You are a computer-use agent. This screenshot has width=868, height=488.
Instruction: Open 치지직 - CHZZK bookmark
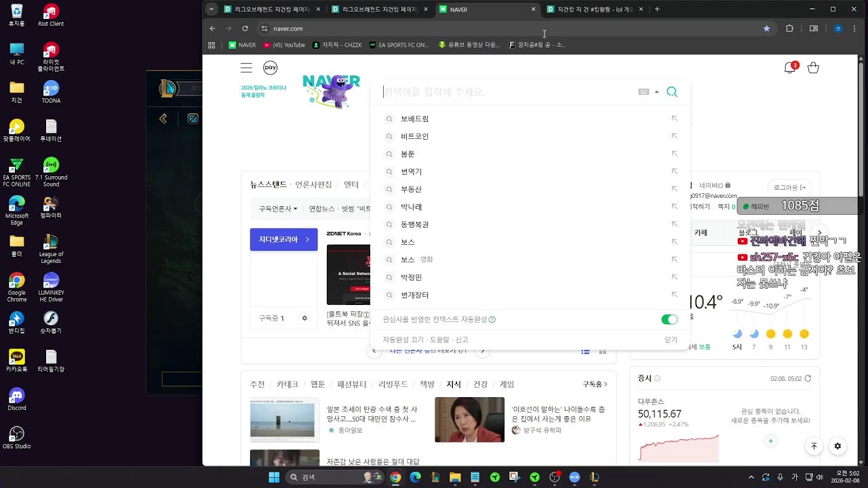coord(337,45)
